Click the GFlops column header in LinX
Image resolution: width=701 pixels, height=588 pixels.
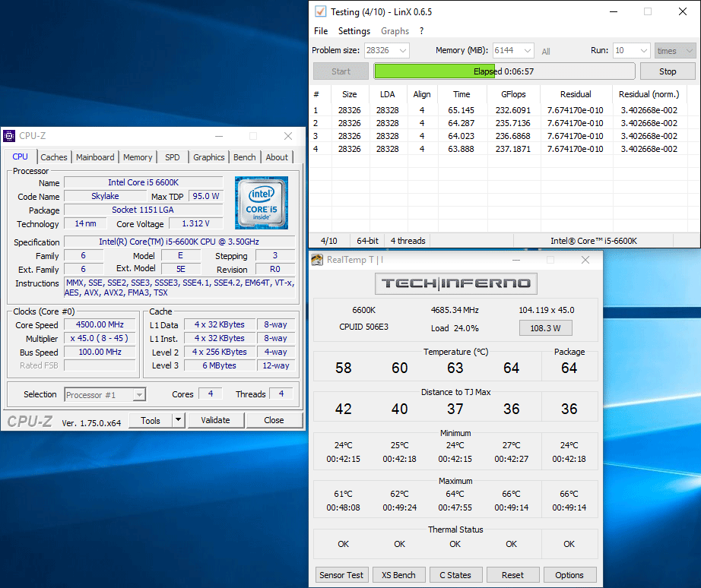click(x=513, y=94)
